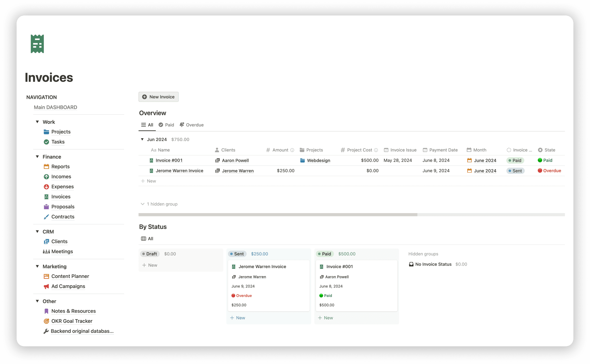Click the Amount column info icon
This screenshot has height=364, width=590.
click(292, 150)
